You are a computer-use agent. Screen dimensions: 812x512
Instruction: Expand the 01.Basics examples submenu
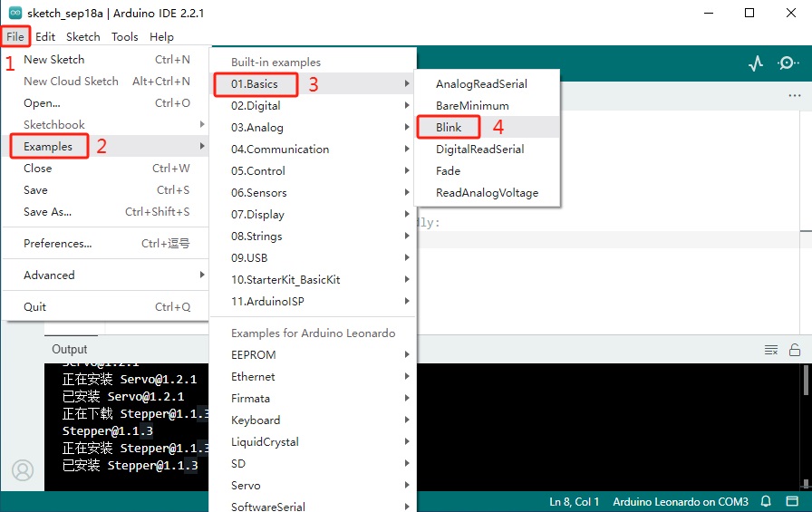tap(313, 84)
